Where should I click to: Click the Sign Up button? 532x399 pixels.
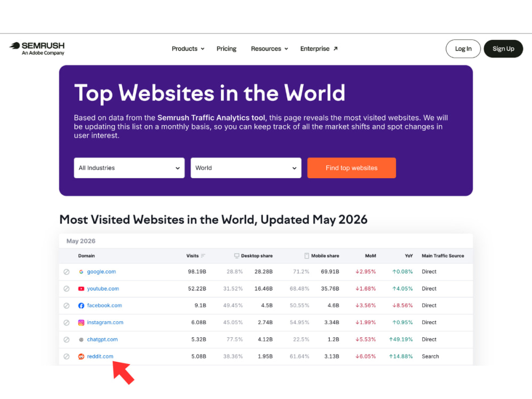[x=503, y=48]
